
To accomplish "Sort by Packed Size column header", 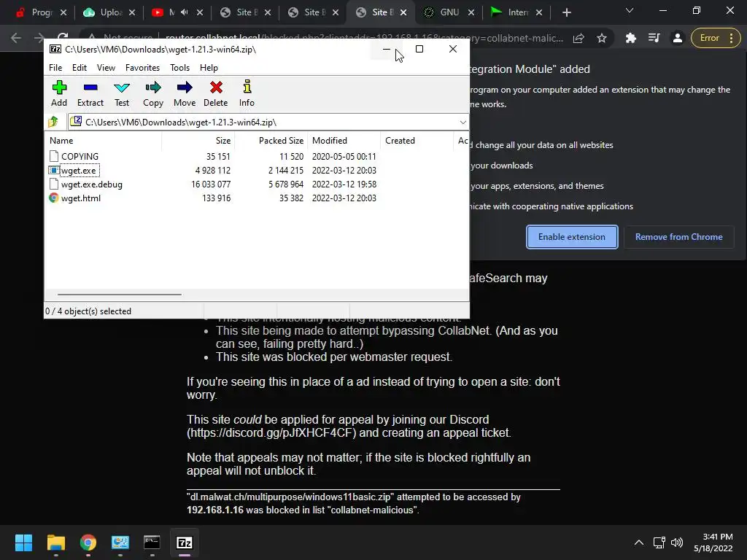I will [x=271, y=141].
